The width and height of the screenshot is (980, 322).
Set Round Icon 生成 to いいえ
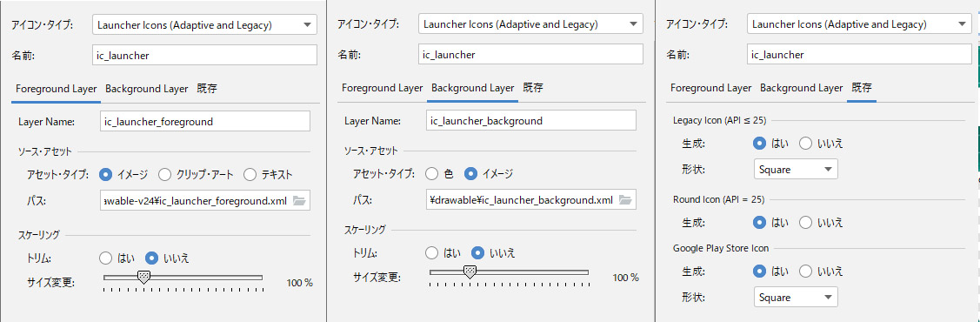[x=805, y=222]
